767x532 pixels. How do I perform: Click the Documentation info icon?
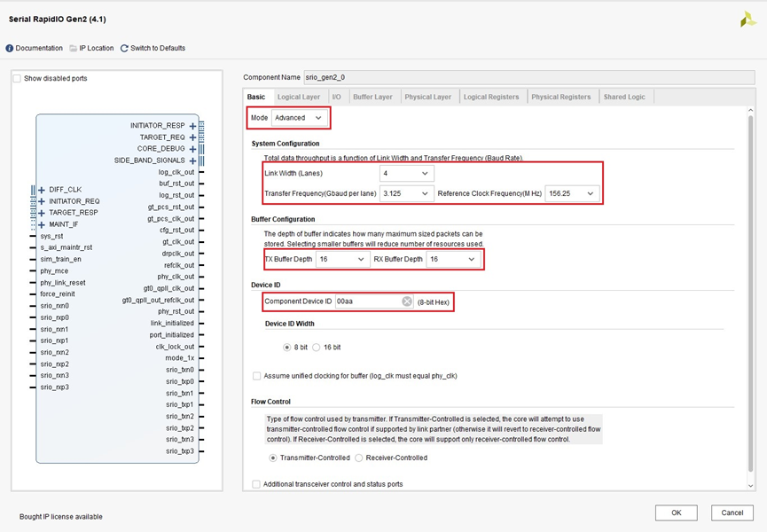[x=10, y=48]
